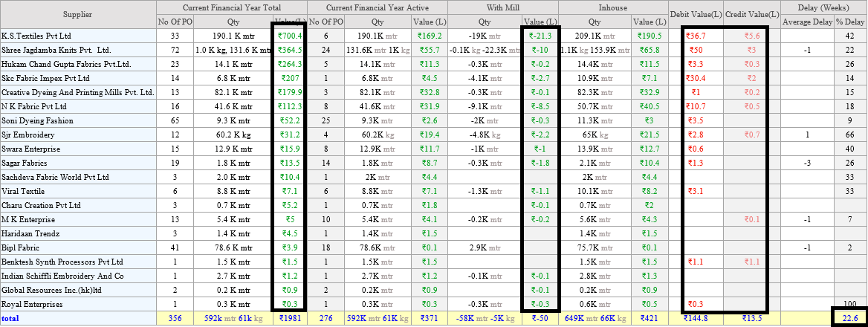Viewport: 868px width, 327px height.
Task: Click the Inhouse column group header
Action: [613, 7]
